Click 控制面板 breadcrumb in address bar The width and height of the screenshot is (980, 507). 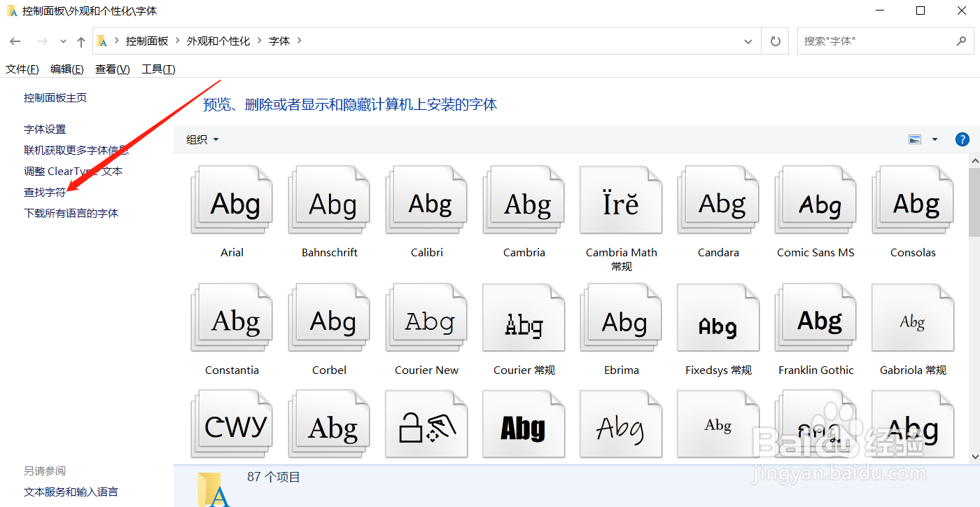tap(147, 41)
